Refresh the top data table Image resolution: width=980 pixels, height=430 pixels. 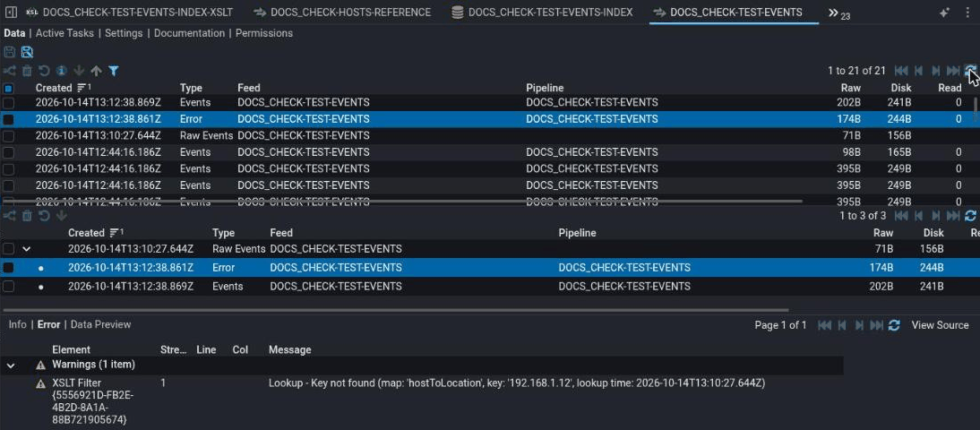click(971, 71)
